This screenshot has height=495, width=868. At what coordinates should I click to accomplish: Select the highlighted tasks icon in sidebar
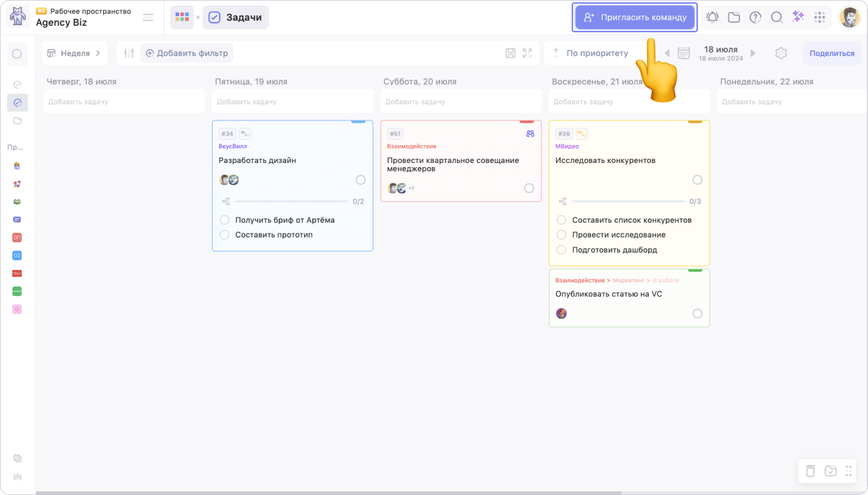pyautogui.click(x=17, y=103)
